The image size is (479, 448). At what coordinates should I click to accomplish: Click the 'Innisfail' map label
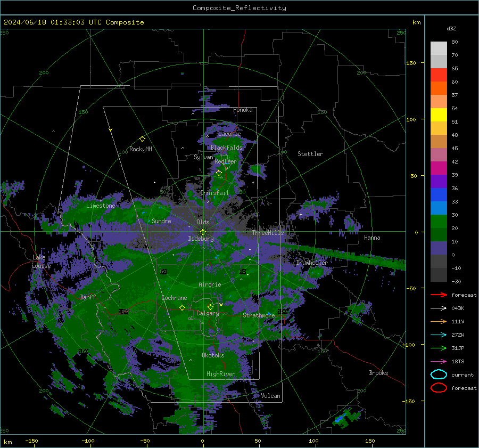pos(214,193)
